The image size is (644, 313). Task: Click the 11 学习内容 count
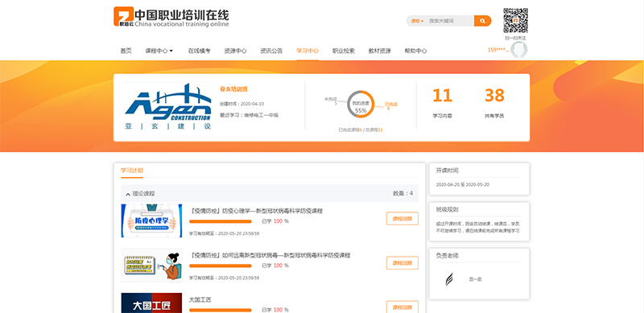(x=442, y=95)
